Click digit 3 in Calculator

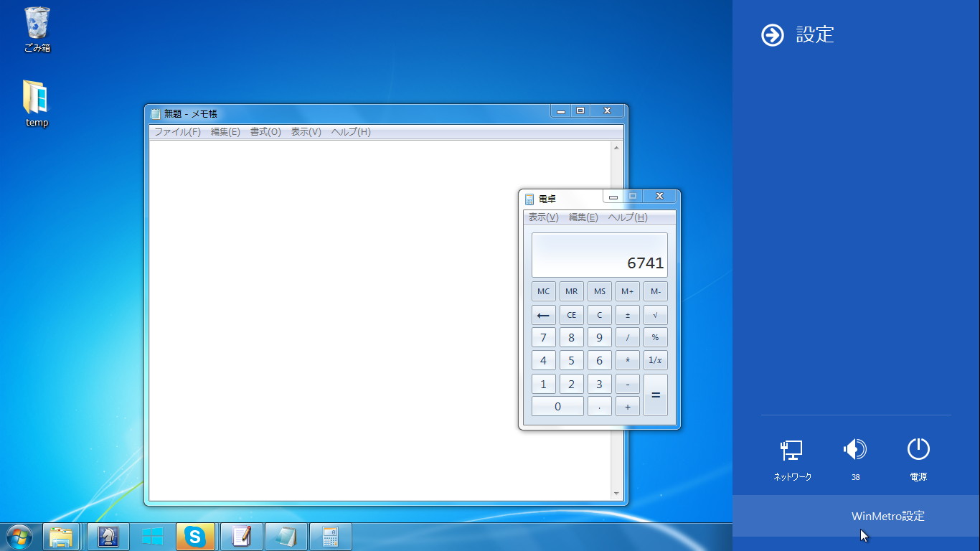coord(599,384)
